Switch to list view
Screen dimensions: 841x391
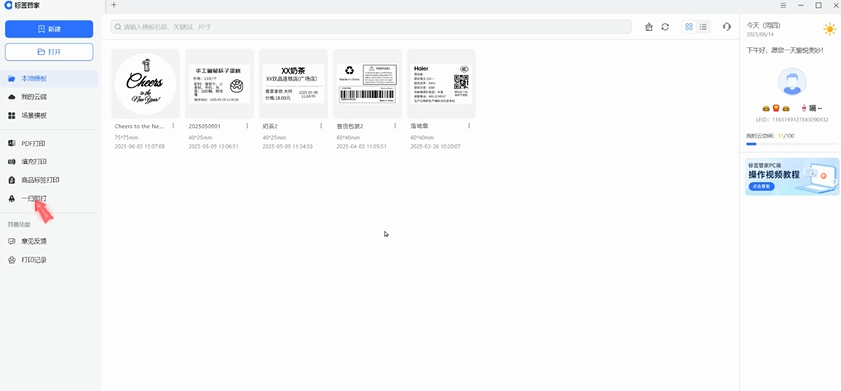pos(703,27)
